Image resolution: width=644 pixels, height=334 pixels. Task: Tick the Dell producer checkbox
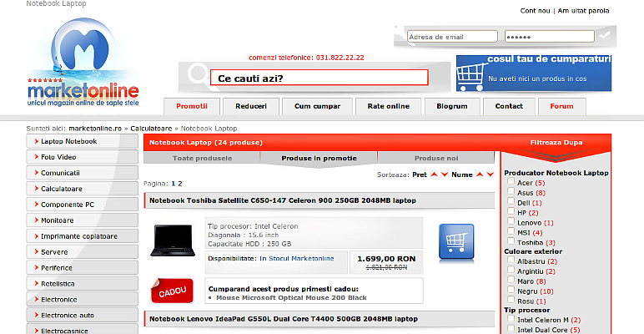coord(511,201)
